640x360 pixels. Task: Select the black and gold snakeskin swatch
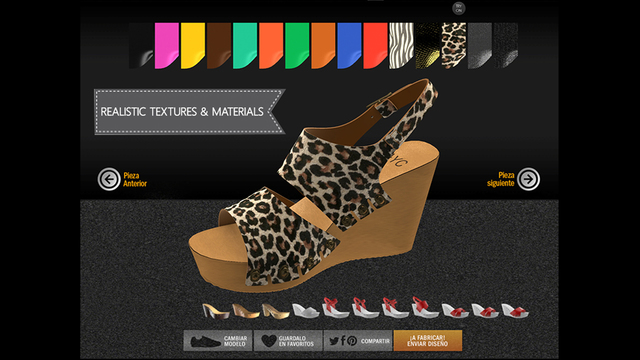tap(427, 46)
